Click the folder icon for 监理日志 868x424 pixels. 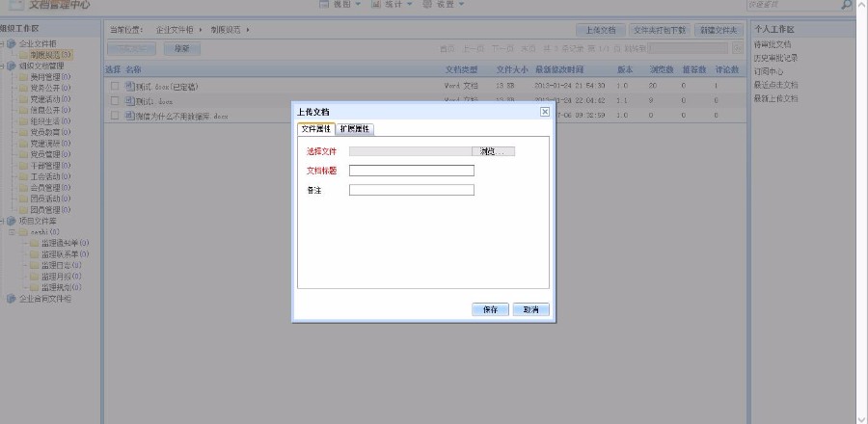[34, 265]
